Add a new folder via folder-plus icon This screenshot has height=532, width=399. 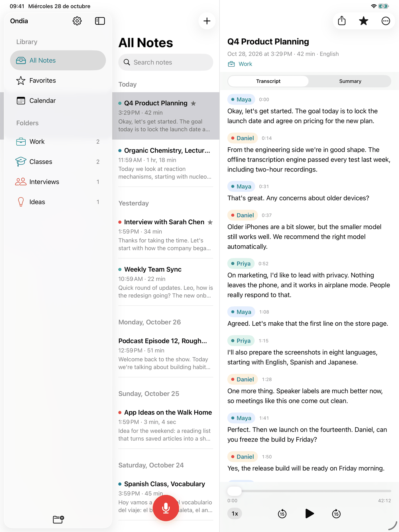58,519
